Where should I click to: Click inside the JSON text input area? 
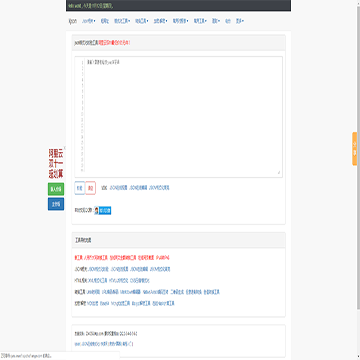(x=183, y=117)
